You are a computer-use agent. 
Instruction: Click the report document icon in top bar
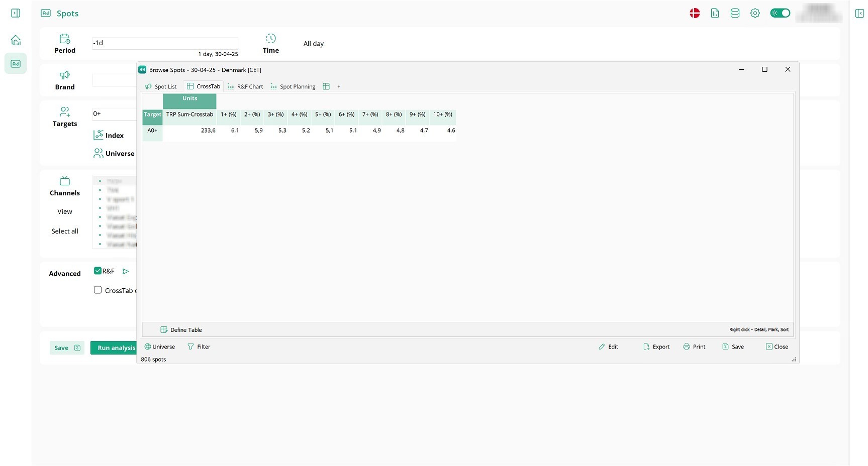pyautogui.click(x=715, y=14)
